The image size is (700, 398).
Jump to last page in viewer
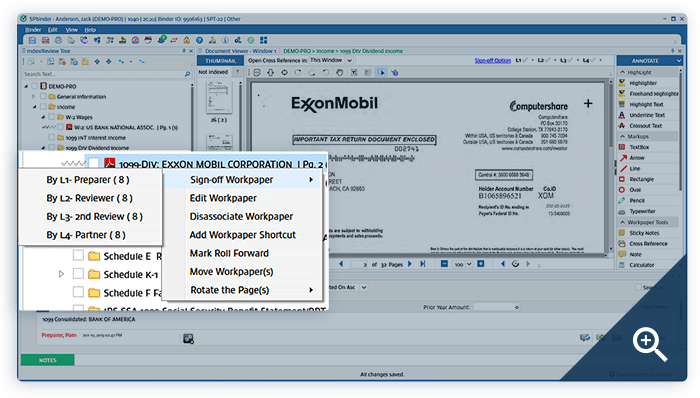click(x=422, y=264)
